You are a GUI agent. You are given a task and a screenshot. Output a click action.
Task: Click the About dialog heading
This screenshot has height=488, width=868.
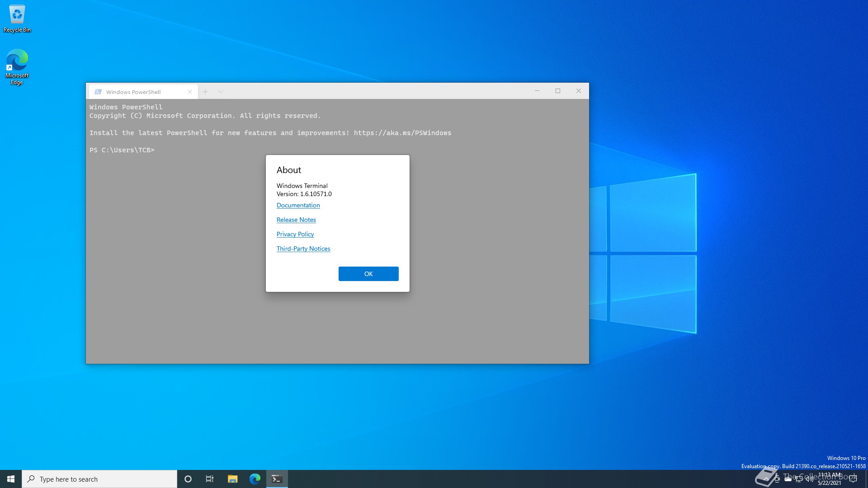coord(289,170)
